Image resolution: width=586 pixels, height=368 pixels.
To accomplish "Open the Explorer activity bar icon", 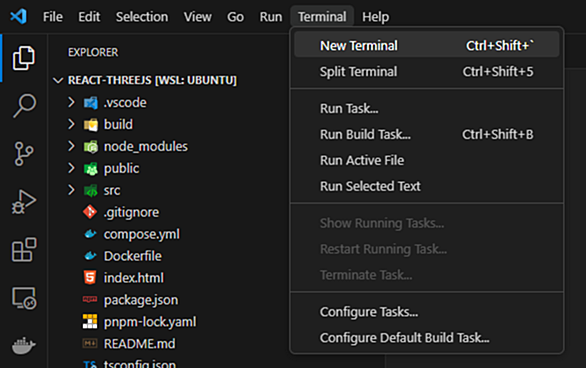I will click(x=24, y=58).
